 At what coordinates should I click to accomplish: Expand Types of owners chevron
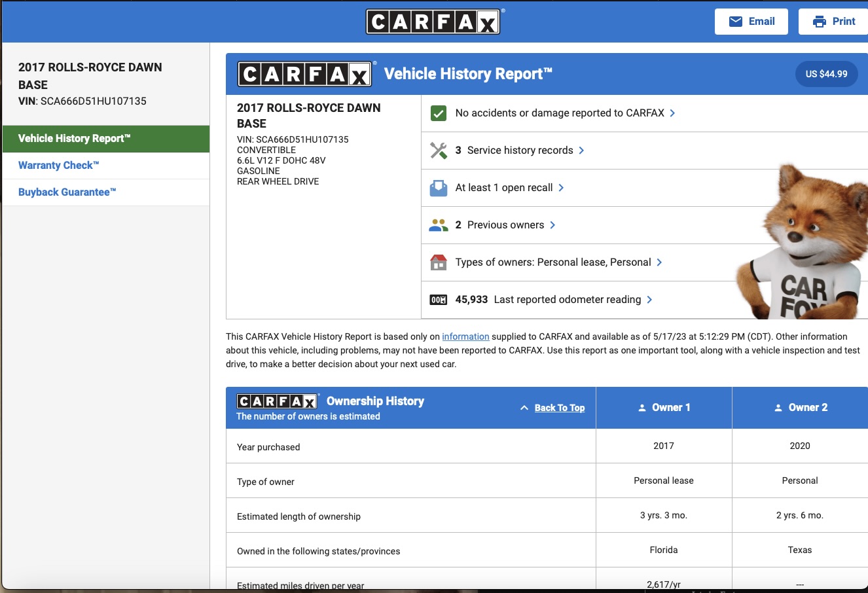(659, 262)
